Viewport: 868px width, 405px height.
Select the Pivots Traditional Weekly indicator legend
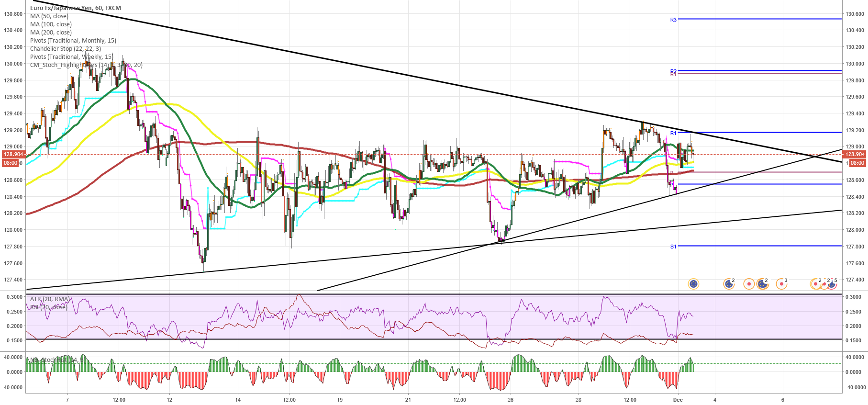click(72, 56)
